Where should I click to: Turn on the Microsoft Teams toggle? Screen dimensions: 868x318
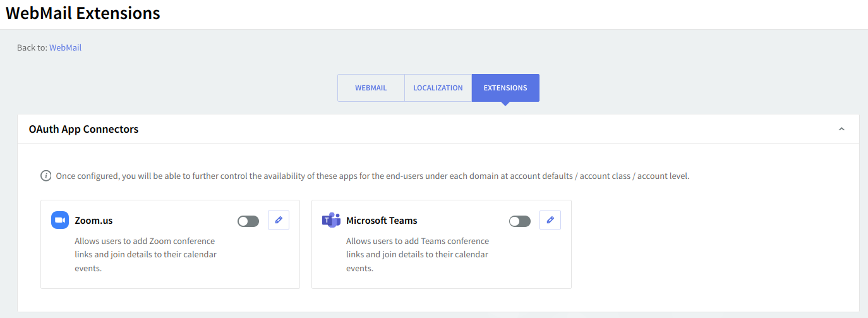[520, 221]
